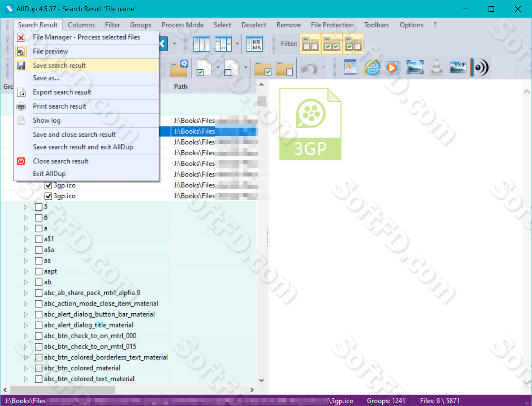Click filter for groups with no files selected
This screenshot has height=406, width=532.
coord(310,44)
